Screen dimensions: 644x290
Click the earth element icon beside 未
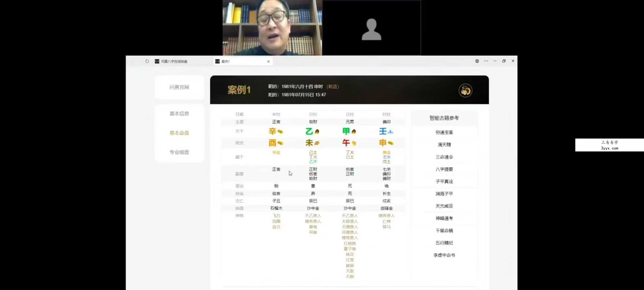317,143
